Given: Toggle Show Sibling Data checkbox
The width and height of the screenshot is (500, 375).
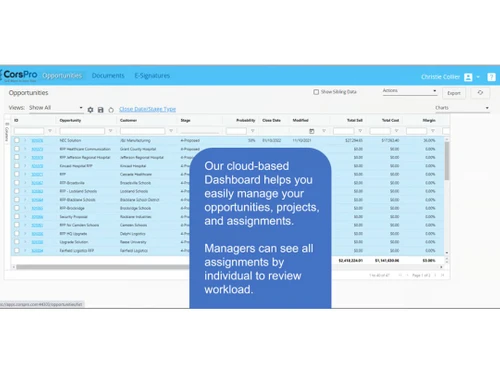Looking at the screenshot, I should point(316,92).
